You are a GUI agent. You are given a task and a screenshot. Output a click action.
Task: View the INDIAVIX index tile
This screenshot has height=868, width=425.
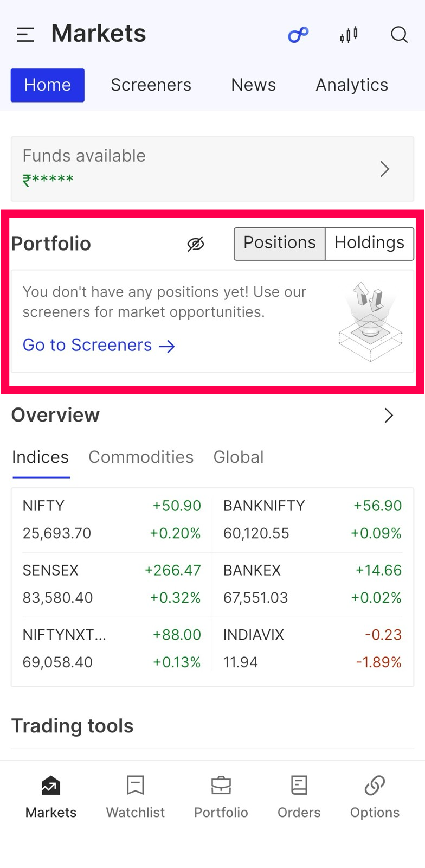(x=312, y=648)
